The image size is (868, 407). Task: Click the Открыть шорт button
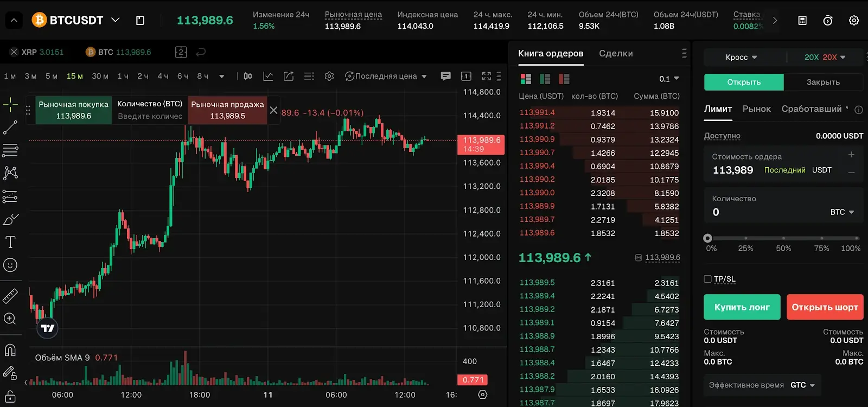click(825, 307)
